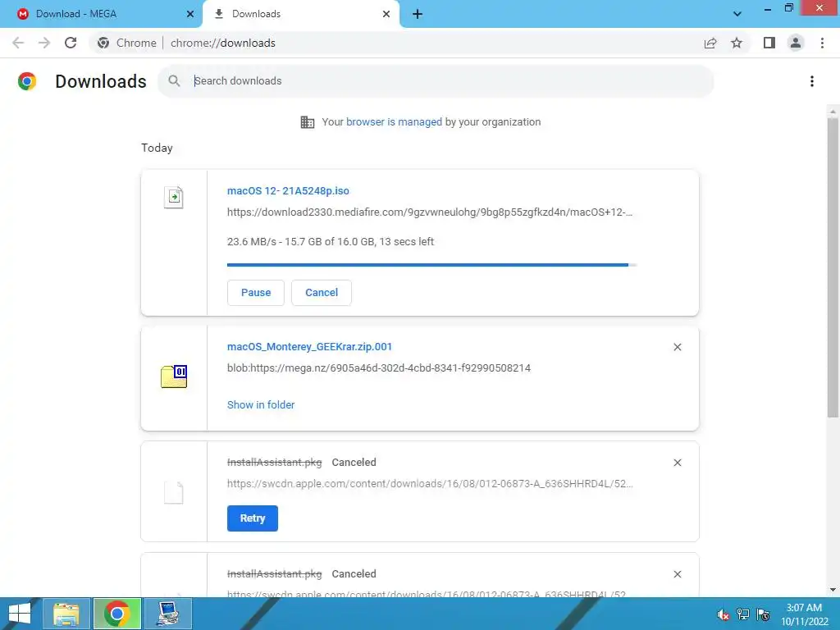Toggle the browser side panel
Viewport: 840px width, 630px height.
point(769,43)
